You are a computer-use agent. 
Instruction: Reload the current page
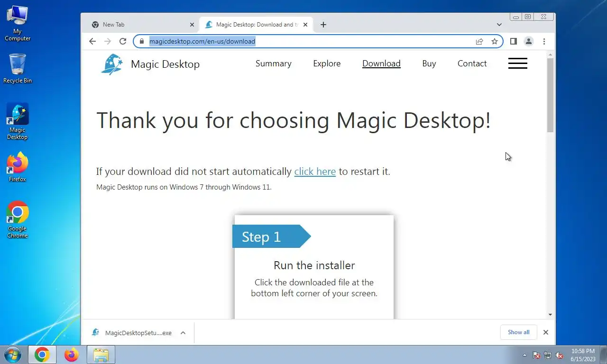[123, 41]
